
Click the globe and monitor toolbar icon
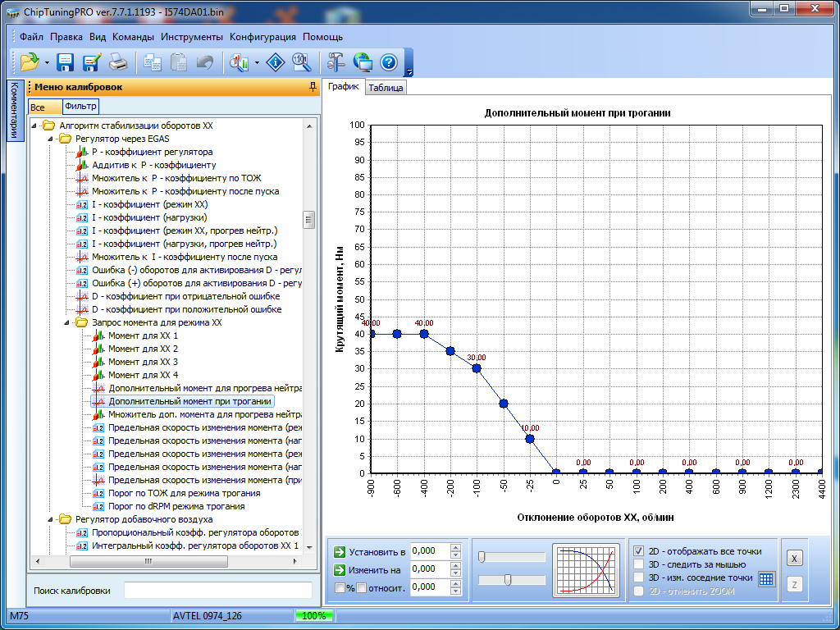click(363, 62)
